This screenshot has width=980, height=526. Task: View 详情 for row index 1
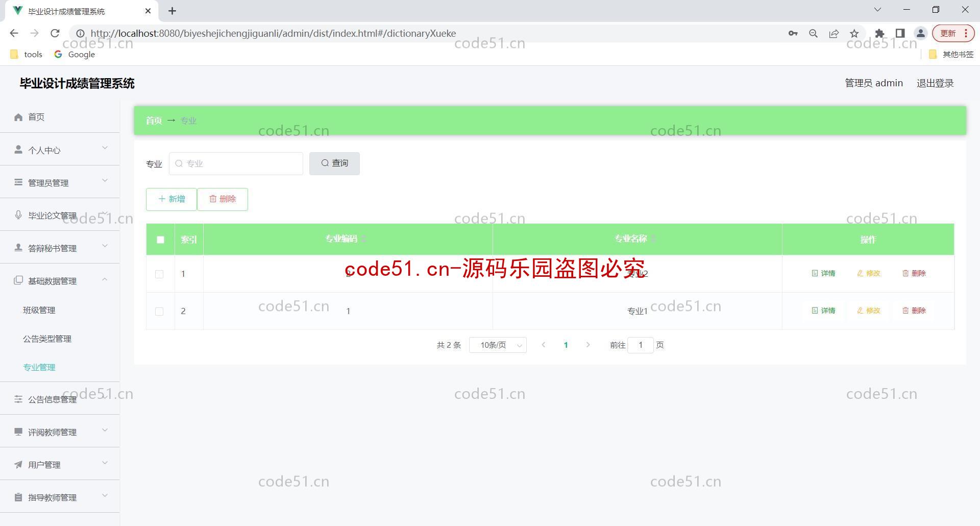point(823,273)
